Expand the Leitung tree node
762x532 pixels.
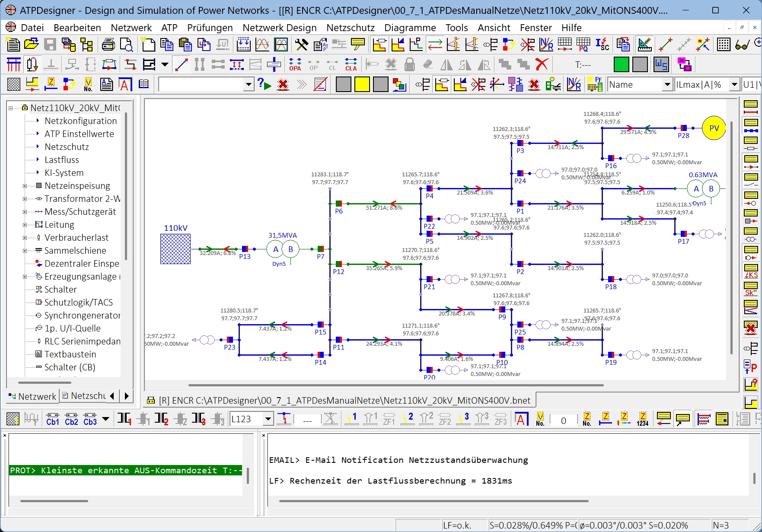tap(25, 225)
